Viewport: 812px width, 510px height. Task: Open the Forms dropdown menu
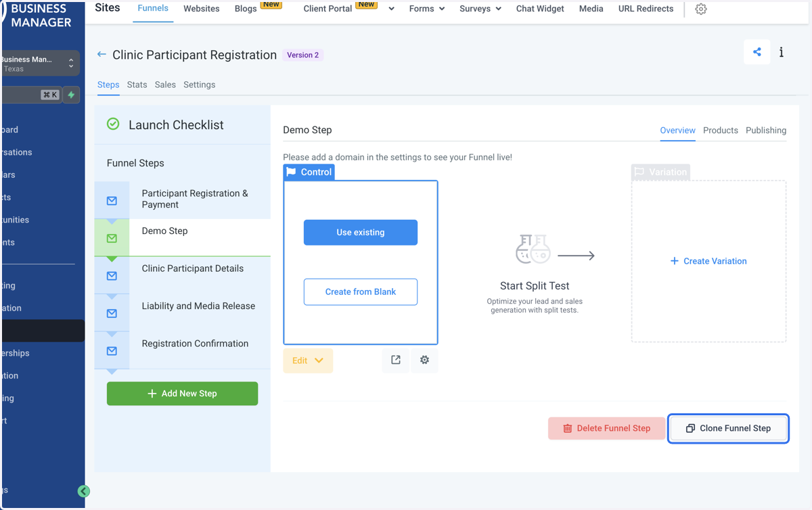427,9
